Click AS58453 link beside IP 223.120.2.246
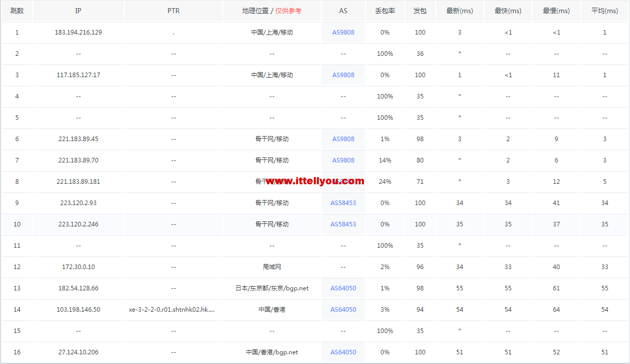Viewport: 630px width, 364px height. point(343,224)
